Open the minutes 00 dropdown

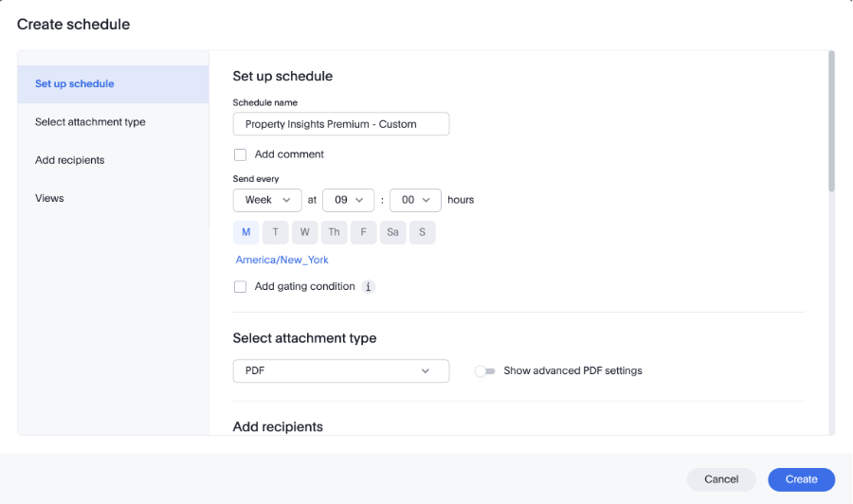[416, 200]
